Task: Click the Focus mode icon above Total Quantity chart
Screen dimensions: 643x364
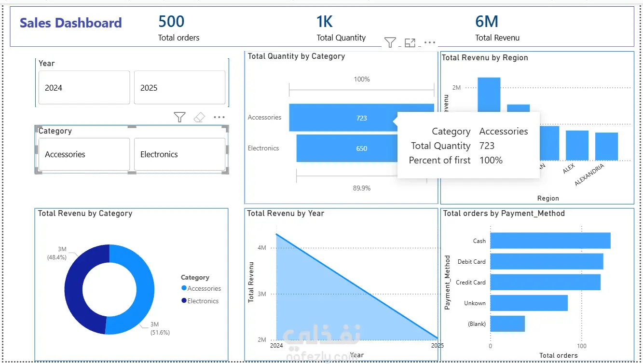Action: pyautogui.click(x=410, y=42)
